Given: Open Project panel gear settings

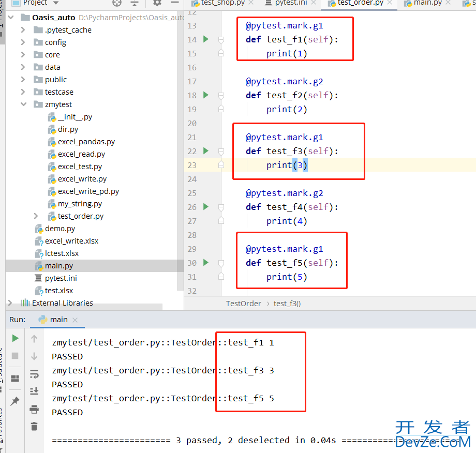Looking at the screenshot, I should click(157, 3).
